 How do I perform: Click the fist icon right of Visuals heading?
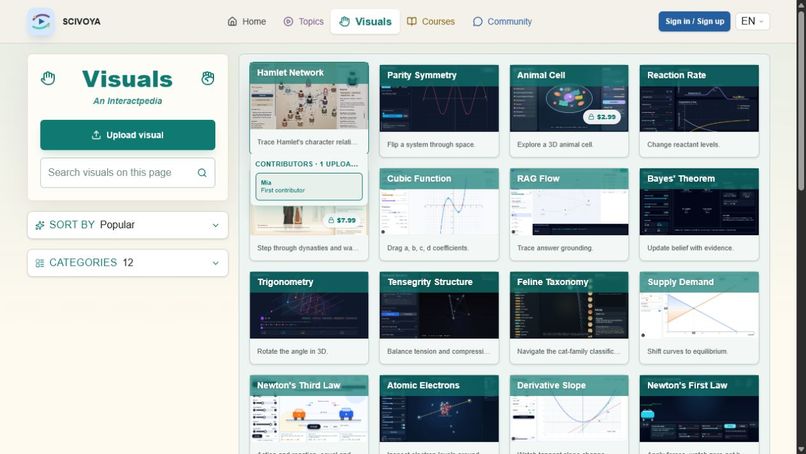208,78
